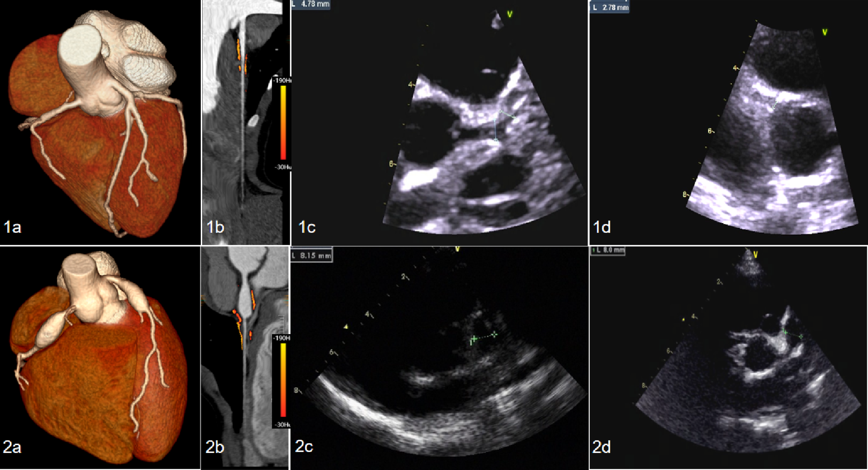Click the green V orientation marker in panel 1c
Viewport: 868px width, 470px height.
tap(509, 15)
